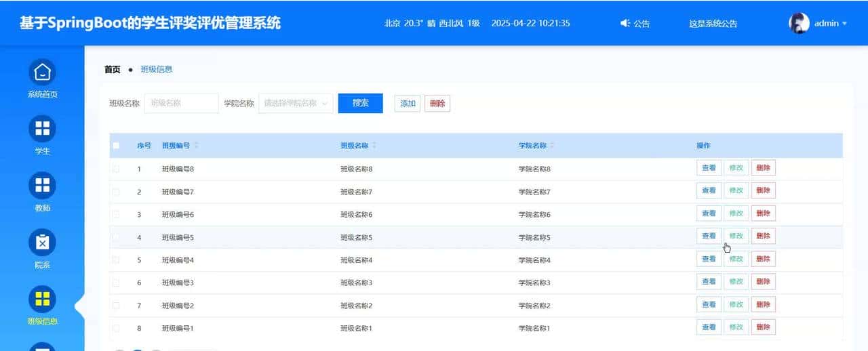Open the 院系 sidebar icon
The width and height of the screenshot is (868, 351).
42,243
